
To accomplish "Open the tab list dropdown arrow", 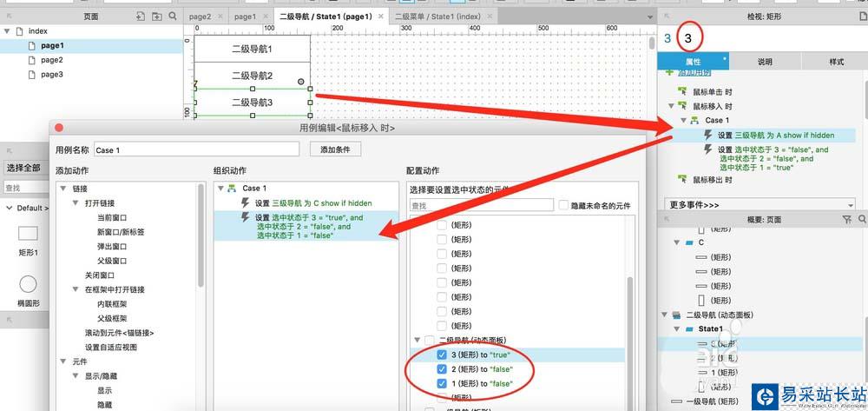I will coord(650,17).
